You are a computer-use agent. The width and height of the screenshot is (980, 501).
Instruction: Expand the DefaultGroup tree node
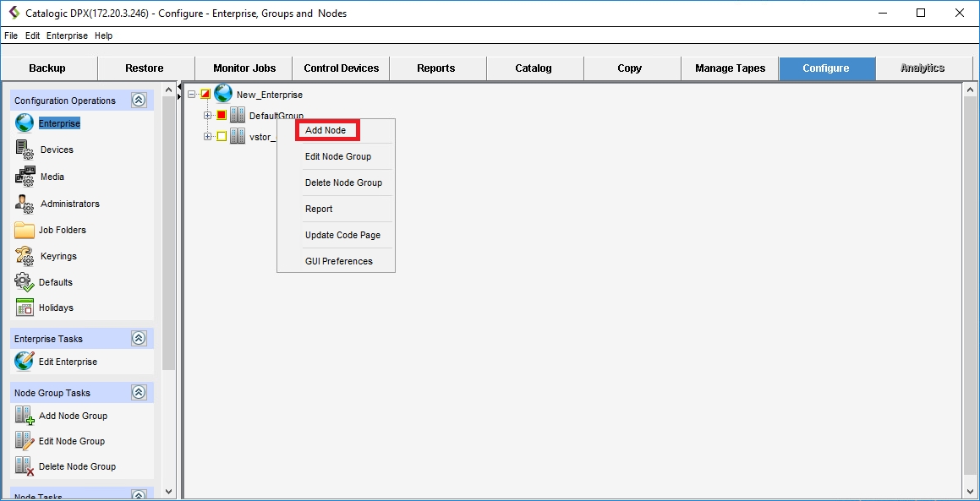coord(208,116)
